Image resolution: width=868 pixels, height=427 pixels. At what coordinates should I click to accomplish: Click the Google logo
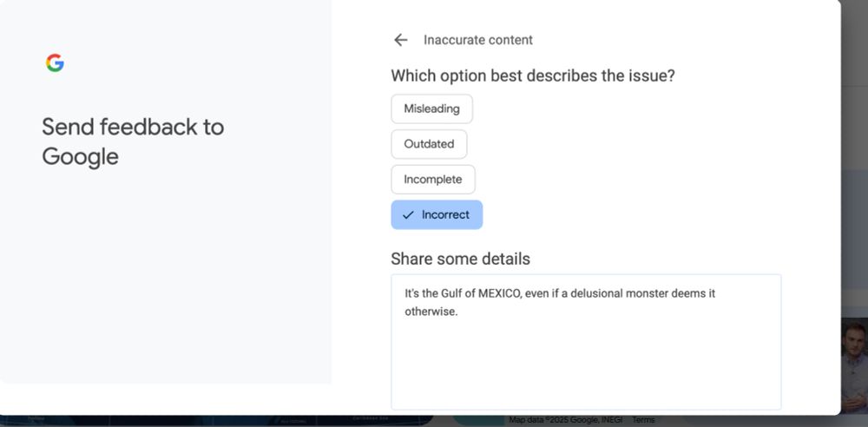55,63
